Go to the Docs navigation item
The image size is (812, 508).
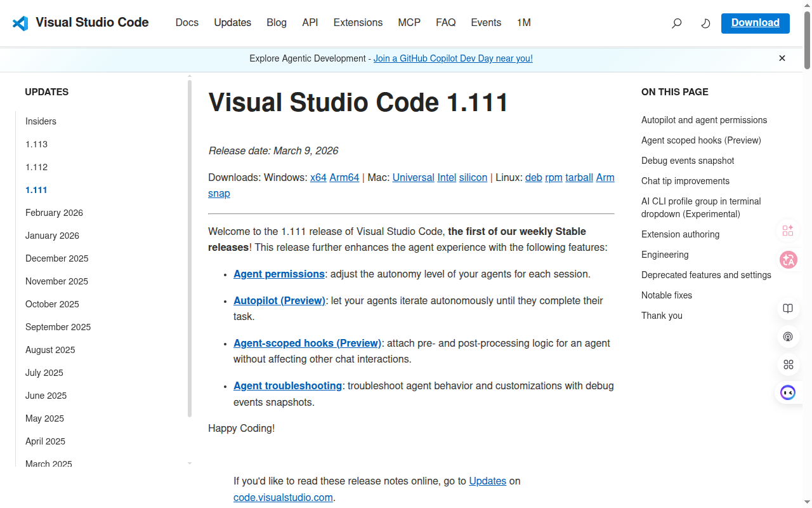[187, 23]
